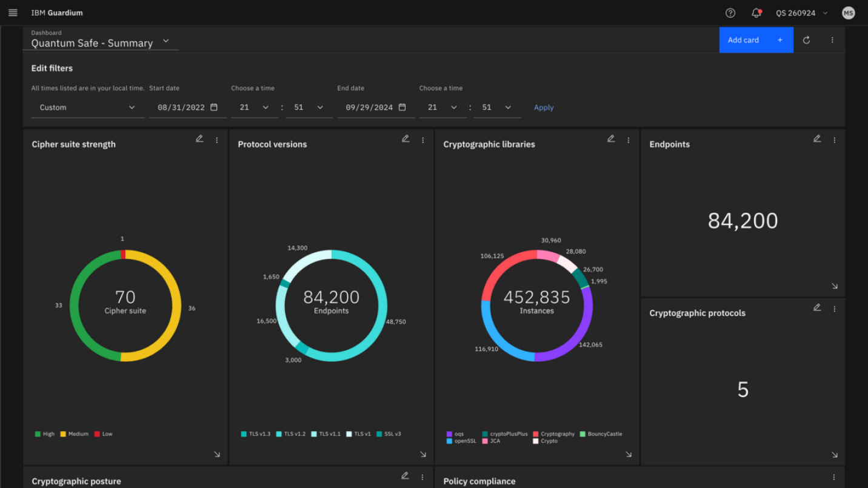
Task: Click the Start date field 08/31/2022
Action: (188, 107)
